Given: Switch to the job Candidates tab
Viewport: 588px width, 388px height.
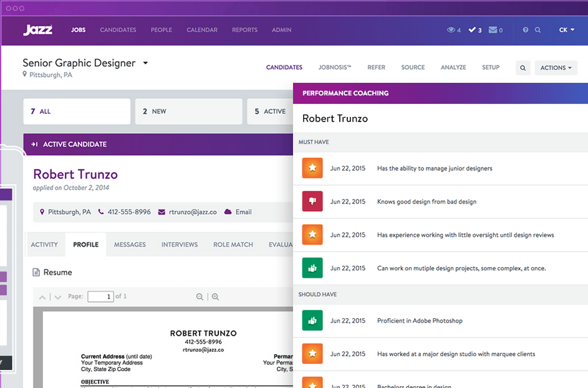Looking at the screenshot, I should click(284, 67).
